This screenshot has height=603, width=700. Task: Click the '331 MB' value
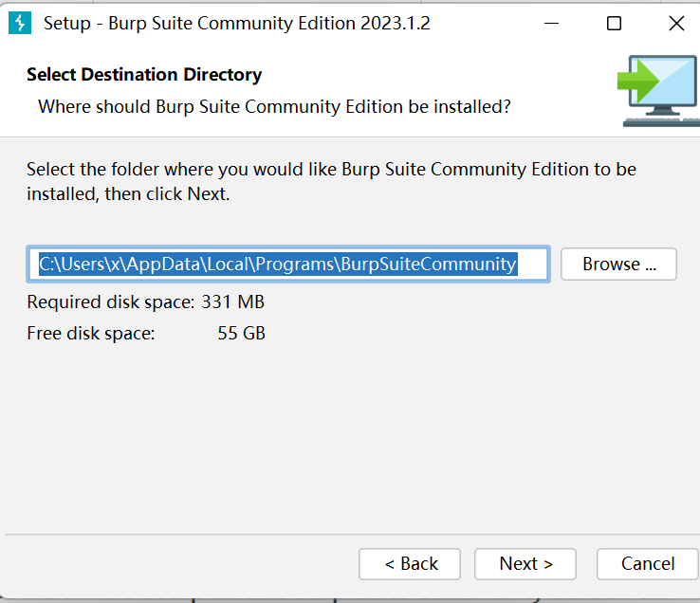pos(233,302)
